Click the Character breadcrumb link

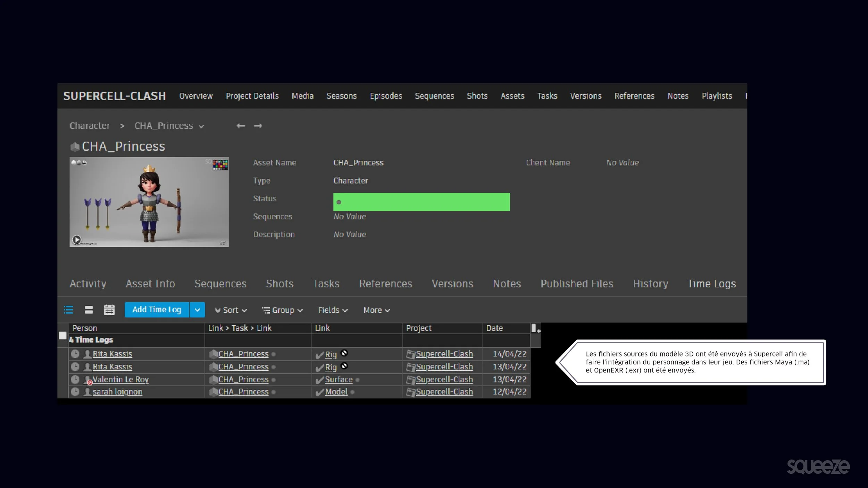[90, 126]
